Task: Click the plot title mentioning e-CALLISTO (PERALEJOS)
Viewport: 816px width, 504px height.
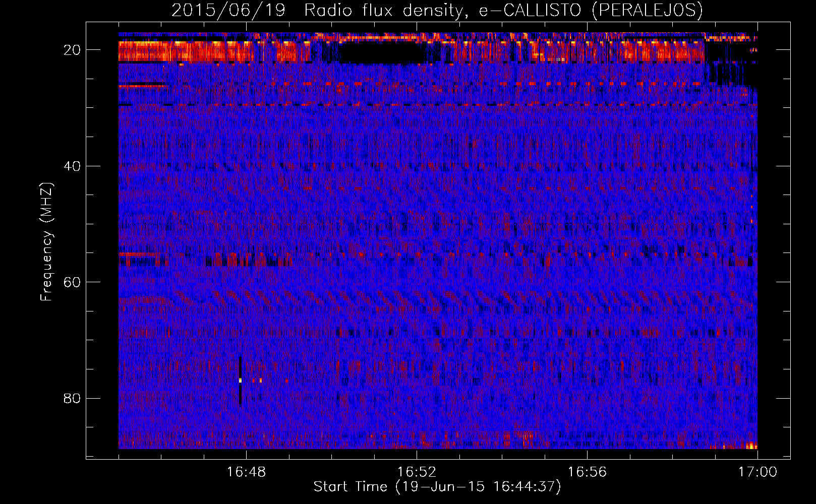Action: [x=437, y=10]
